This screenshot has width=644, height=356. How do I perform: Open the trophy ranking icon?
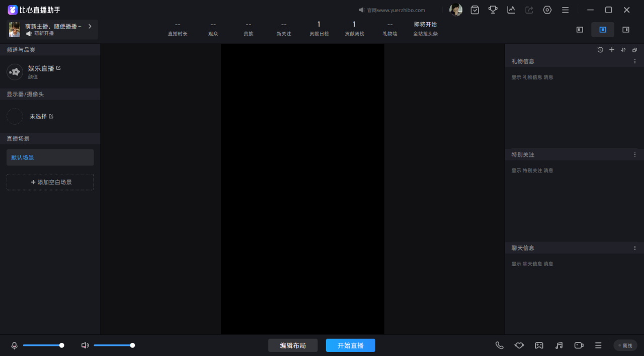coord(493,10)
